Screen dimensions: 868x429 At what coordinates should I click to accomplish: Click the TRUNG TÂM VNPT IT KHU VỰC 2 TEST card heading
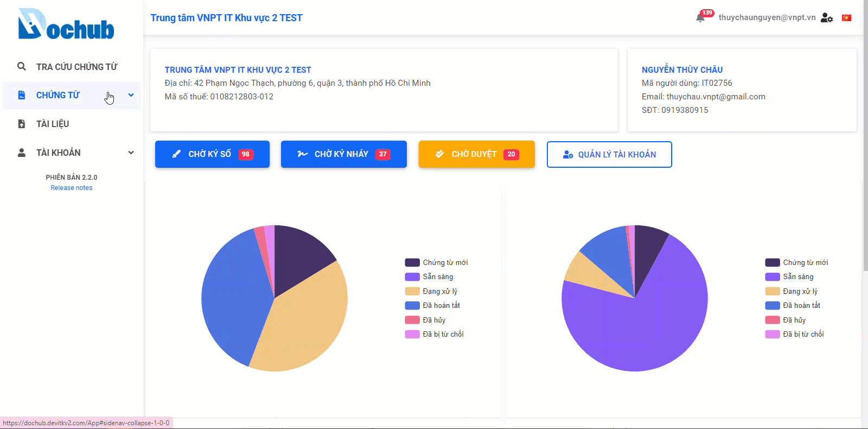pos(238,70)
